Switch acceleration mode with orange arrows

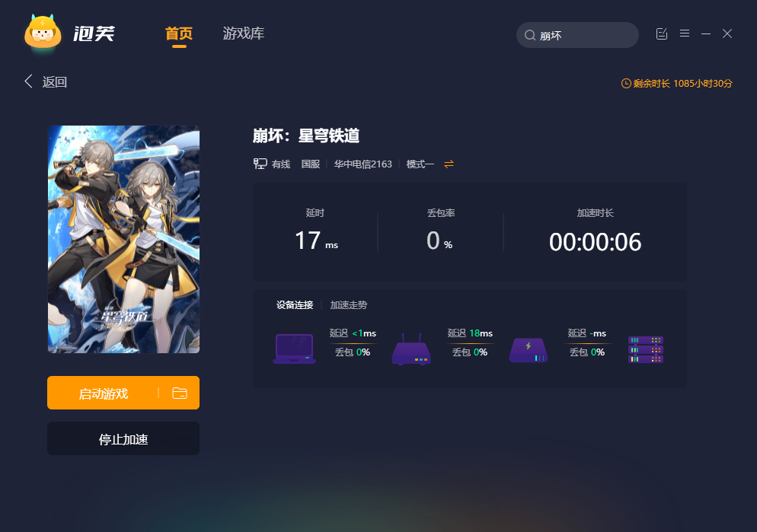click(x=449, y=164)
